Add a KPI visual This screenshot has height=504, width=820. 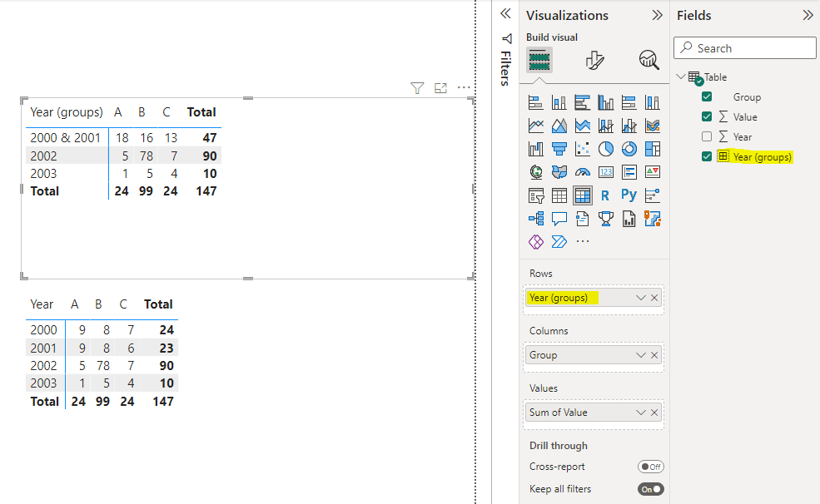click(x=652, y=172)
